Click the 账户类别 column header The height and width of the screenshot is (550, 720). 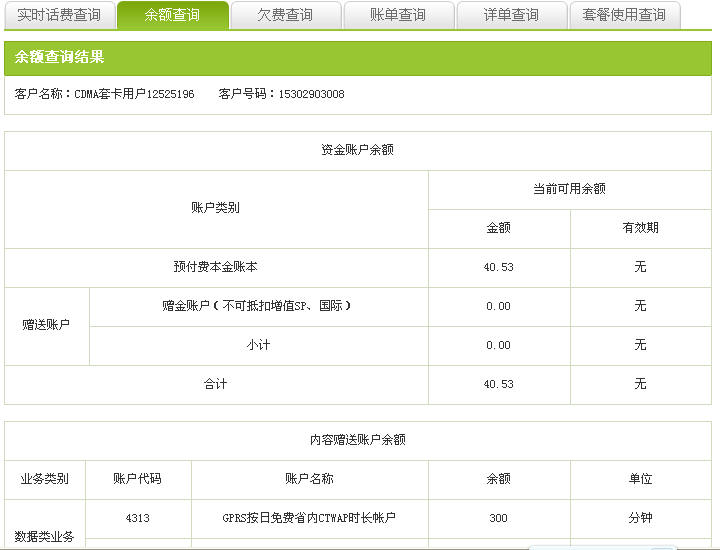pos(216,208)
